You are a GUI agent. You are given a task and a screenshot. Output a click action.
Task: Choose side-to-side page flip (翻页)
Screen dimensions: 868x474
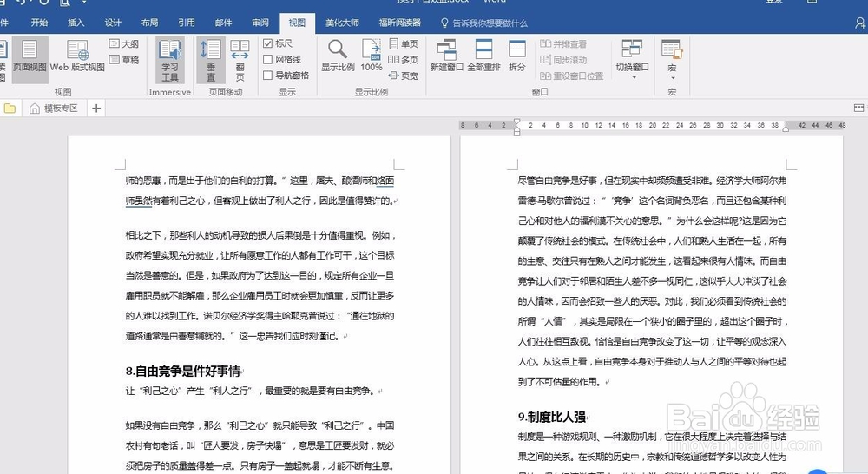pos(240,60)
